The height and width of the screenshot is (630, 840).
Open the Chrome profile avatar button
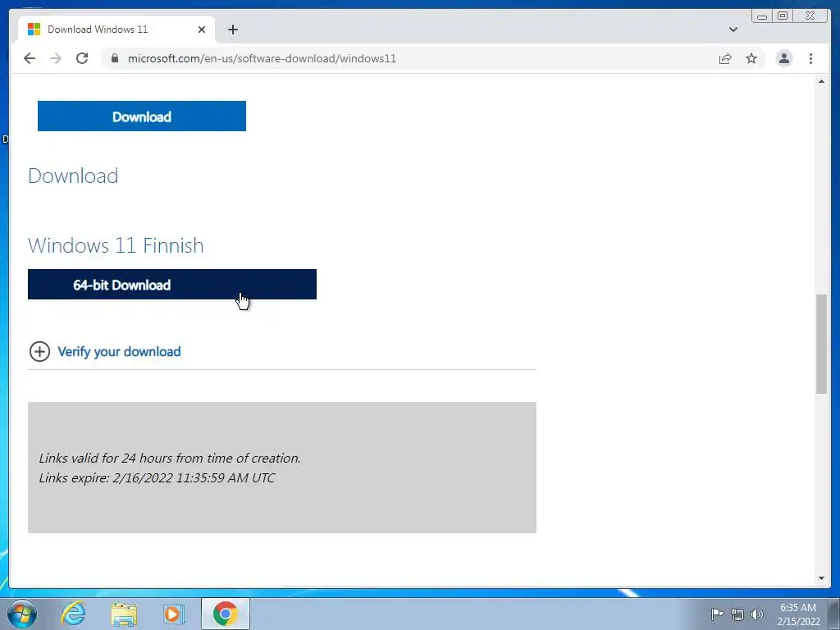pyautogui.click(x=783, y=58)
